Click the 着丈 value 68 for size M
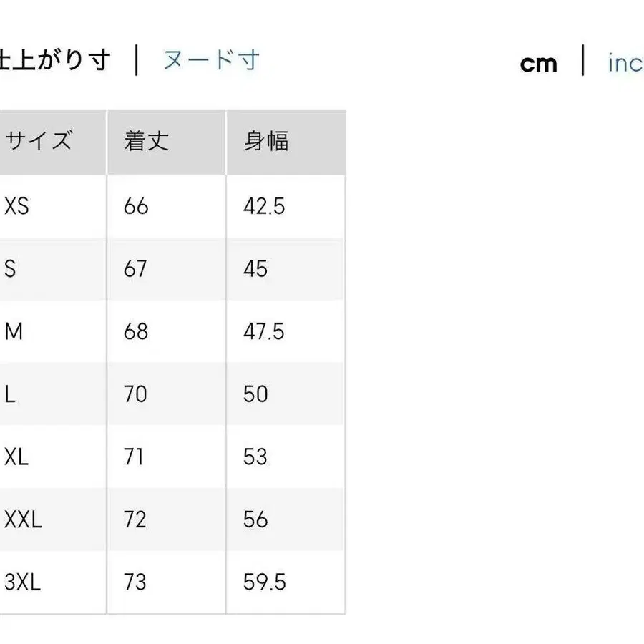Viewport: 644px width, 644px height. tap(134, 331)
